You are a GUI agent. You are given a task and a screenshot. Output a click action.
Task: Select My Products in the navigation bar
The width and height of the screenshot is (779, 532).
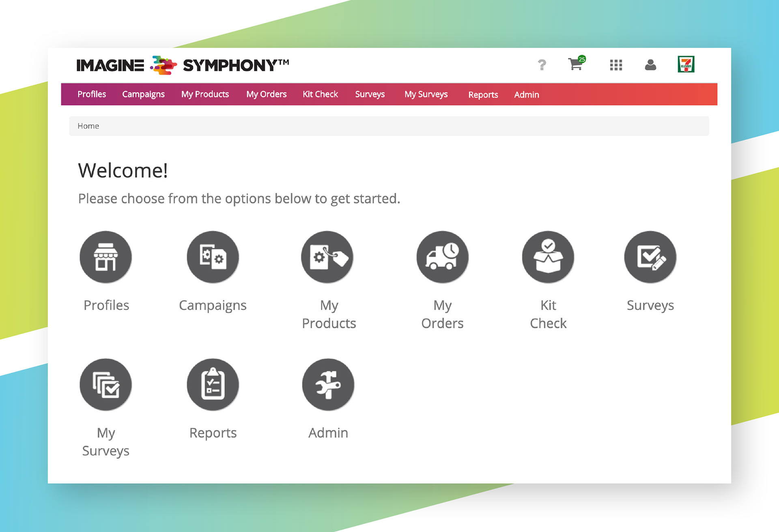click(x=205, y=94)
